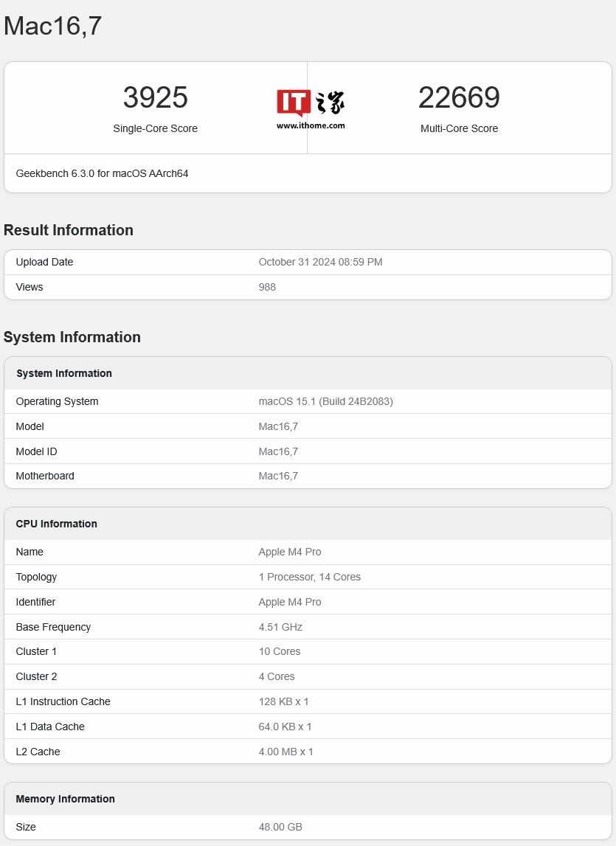Image resolution: width=616 pixels, height=846 pixels.
Task: Click the October 31 2024 upload date value
Action: tap(320, 262)
